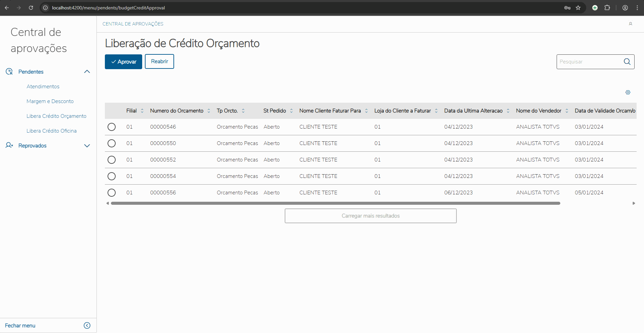The height and width of the screenshot is (333, 644).
Task: Sort by Data da Ultima Alteracao
Action: pyautogui.click(x=508, y=111)
